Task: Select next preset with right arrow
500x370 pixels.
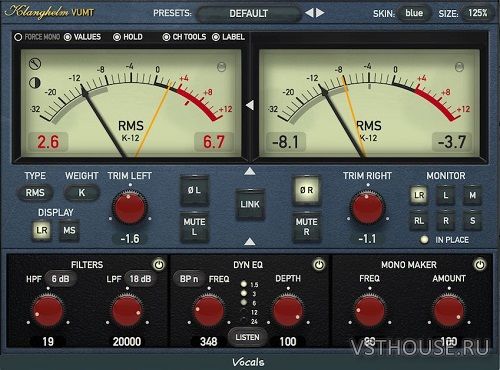Action: click(x=320, y=13)
